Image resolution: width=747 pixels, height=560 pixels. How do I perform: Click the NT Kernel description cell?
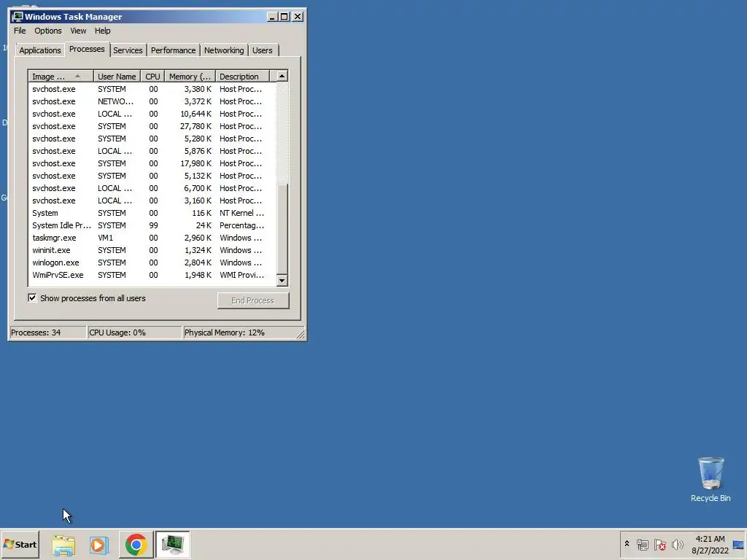tap(241, 213)
